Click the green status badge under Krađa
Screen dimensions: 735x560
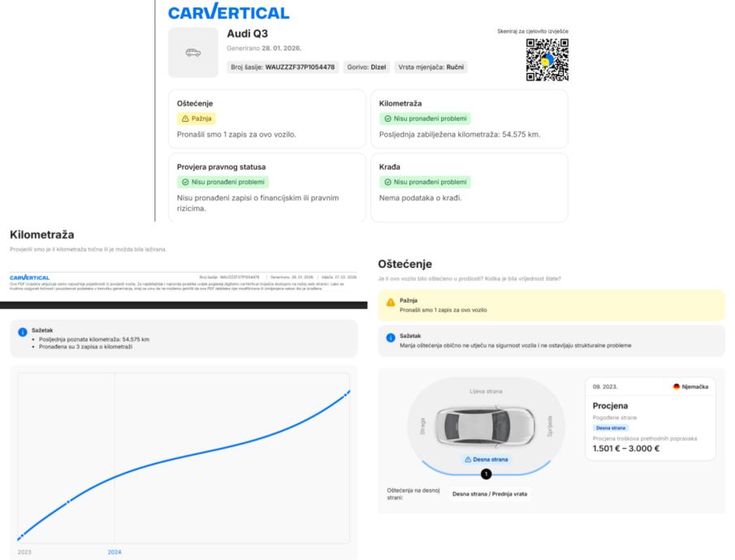(425, 182)
